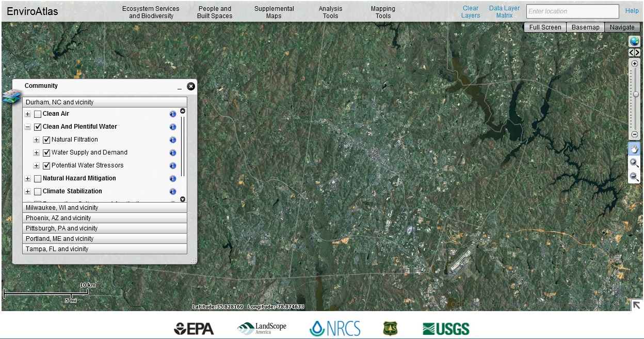The width and height of the screenshot is (644, 339).
Task: Open Ecosystem Services and Biodiversity menu
Action: coord(151,12)
